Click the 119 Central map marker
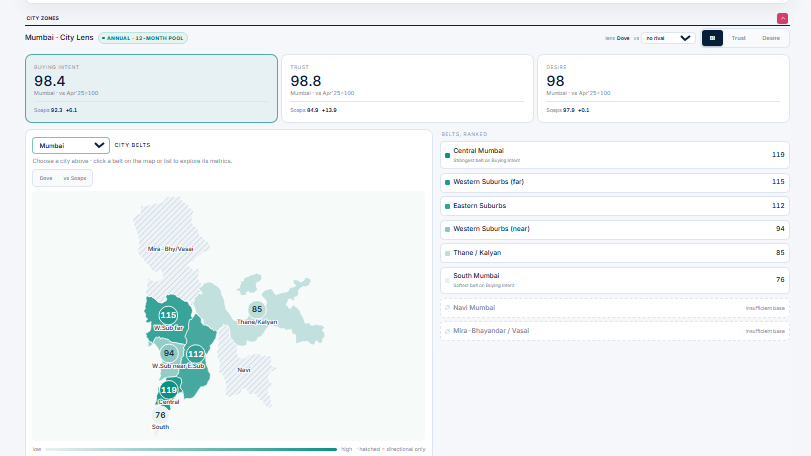This screenshot has height=456, width=811. coord(169,390)
